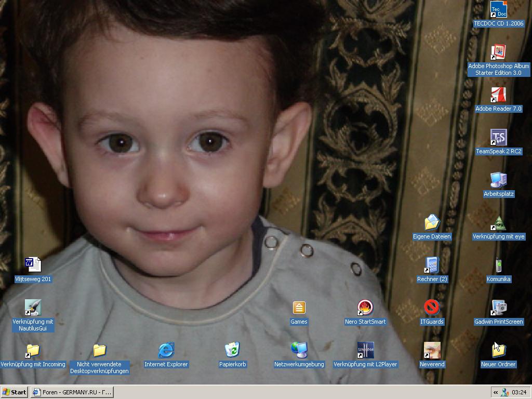Viewport: 532px width, 399px height.
Task: Select the Gadwin PrintScreen shortcut
Action: [498, 308]
